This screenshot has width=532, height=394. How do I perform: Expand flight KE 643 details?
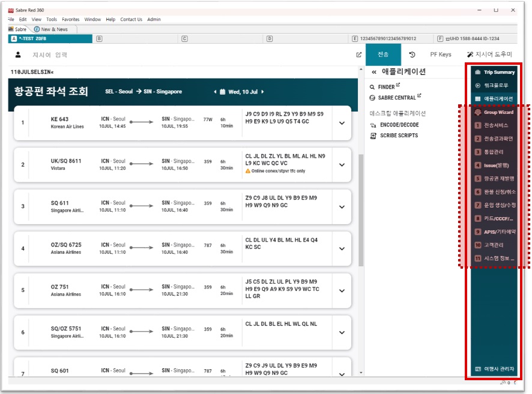click(x=342, y=123)
